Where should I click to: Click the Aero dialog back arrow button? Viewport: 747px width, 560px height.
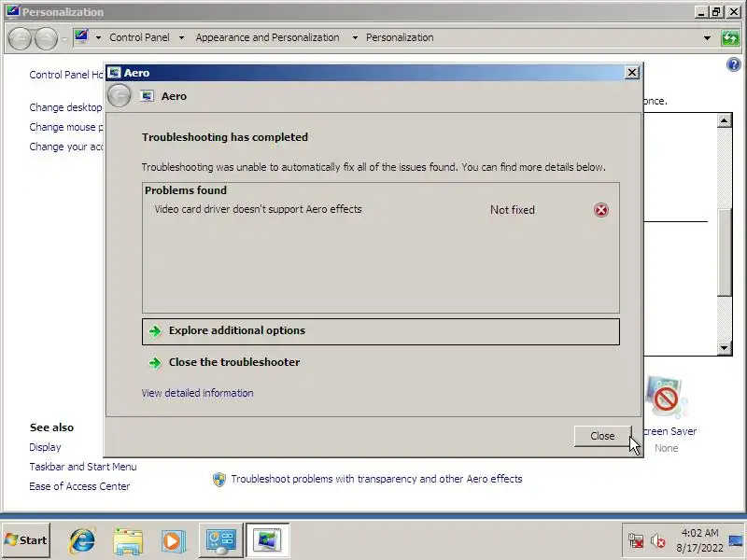coord(119,96)
